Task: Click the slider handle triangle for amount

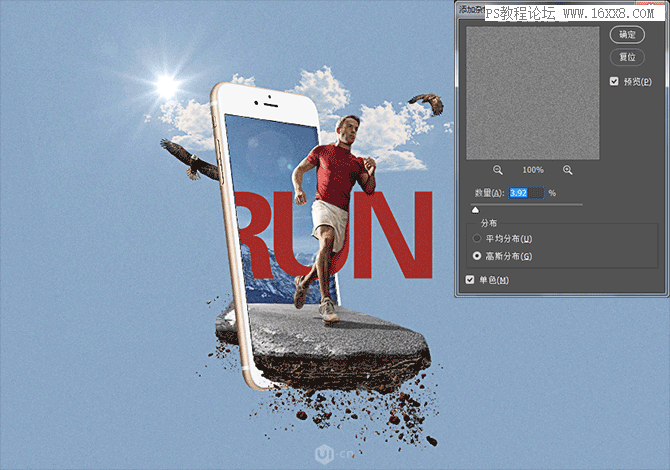Action: (x=475, y=210)
